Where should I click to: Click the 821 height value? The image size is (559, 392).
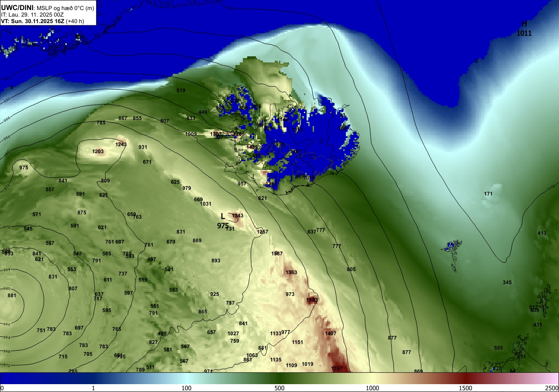[x=262, y=198]
